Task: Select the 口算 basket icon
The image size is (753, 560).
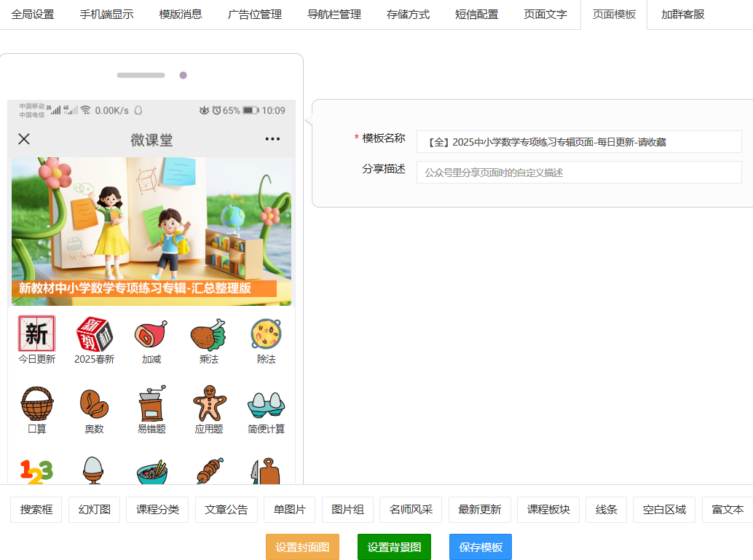Action: point(36,404)
